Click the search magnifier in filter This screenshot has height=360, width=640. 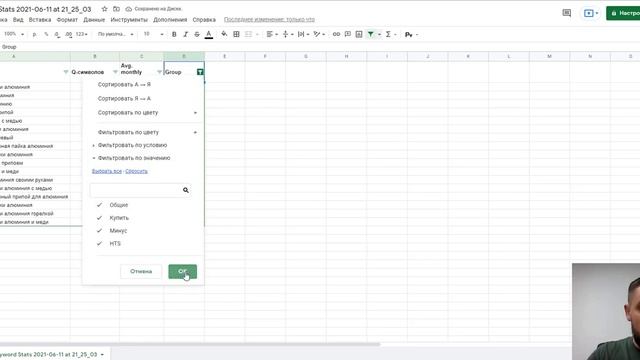[x=186, y=190]
